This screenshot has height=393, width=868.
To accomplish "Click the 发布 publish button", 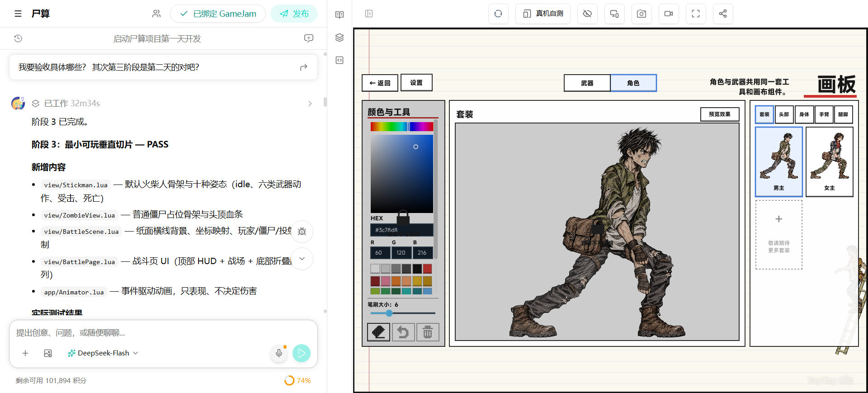I will pos(294,14).
